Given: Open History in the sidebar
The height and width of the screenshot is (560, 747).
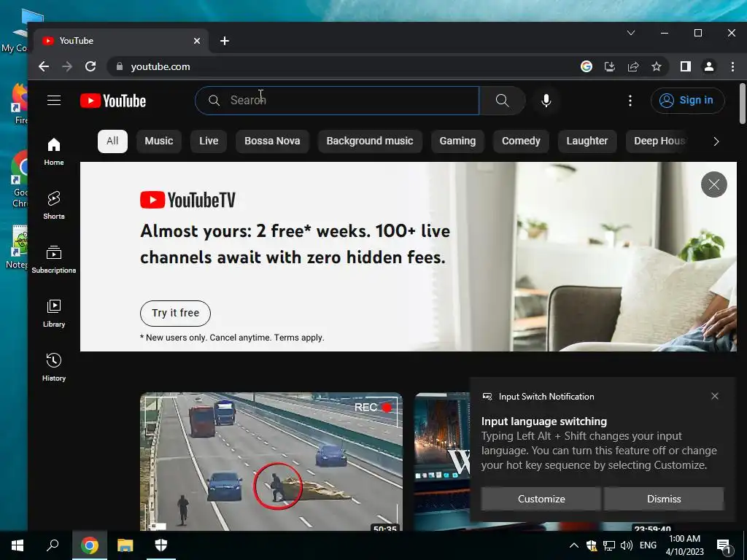Looking at the screenshot, I should point(54,367).
